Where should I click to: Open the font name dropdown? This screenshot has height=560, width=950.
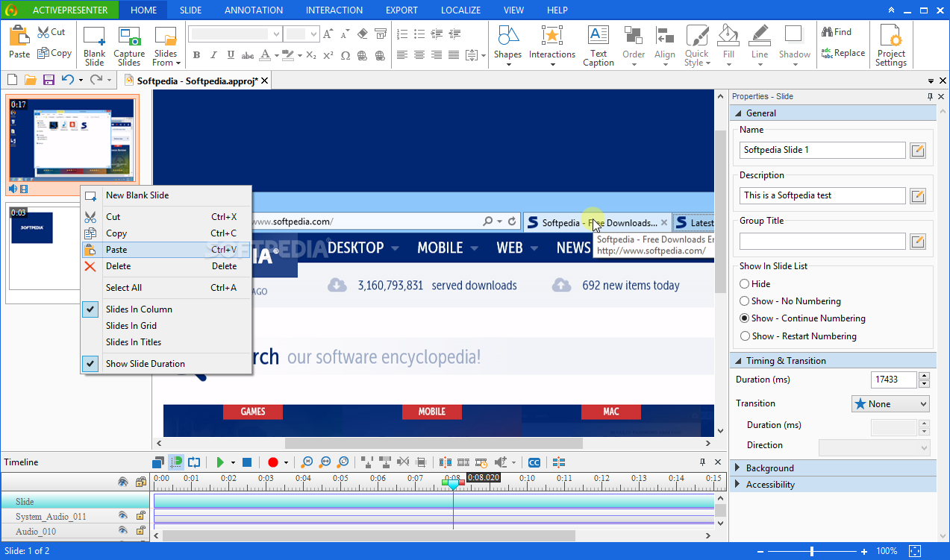tap(276, 34)
